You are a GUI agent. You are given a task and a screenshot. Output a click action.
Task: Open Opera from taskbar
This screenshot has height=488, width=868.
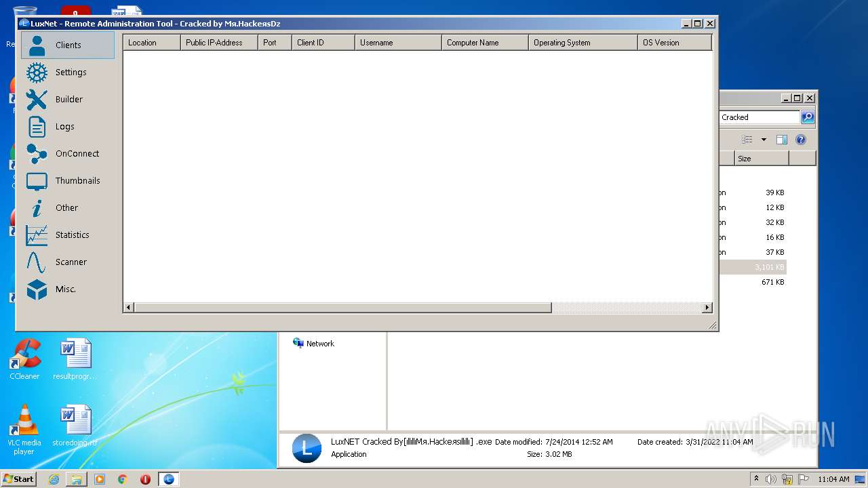pos(145,479)
